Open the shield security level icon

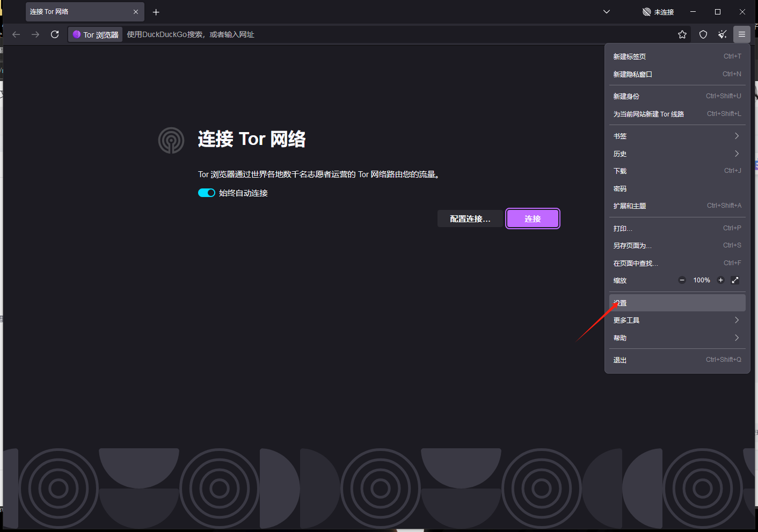click(703, 34)
